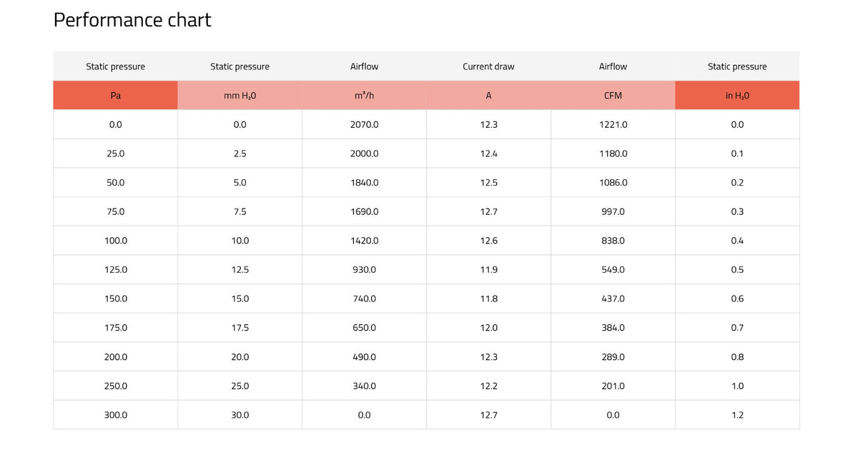The height and width of the screenshot is (475, 868).
Task: Click the 30.0 mm H₂O cell
Action: coord(240,415)
